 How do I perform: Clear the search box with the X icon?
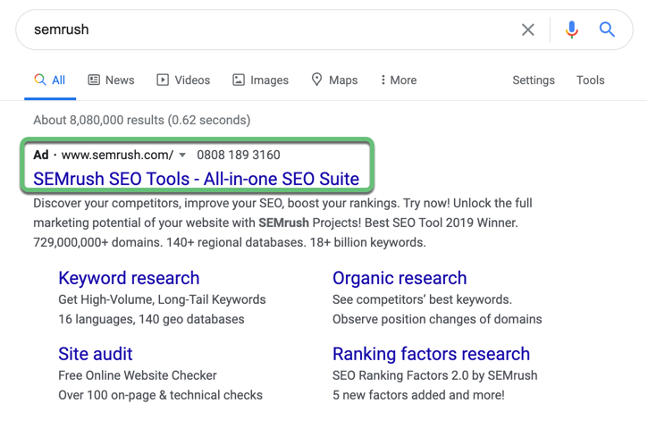pos(528,30)
